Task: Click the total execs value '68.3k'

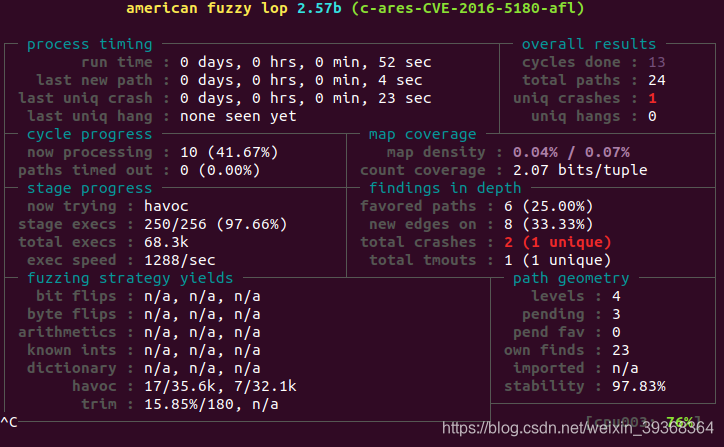Action: point(166,242)
